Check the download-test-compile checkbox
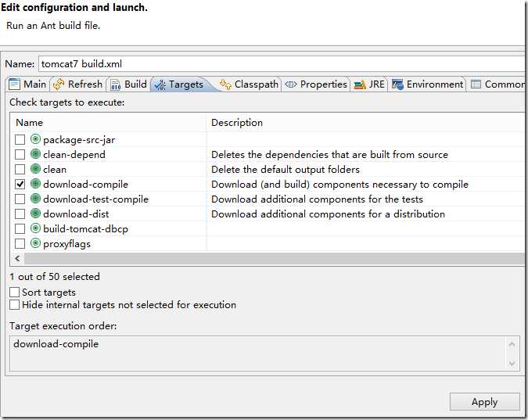Image resolution: width=528 pixels, height=420 pixels. point(20,199)
